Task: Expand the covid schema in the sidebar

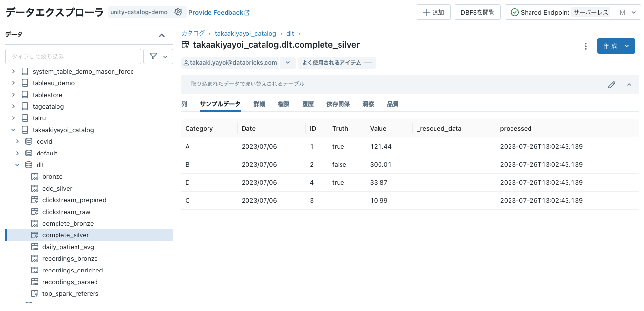Action: point(17,141)
